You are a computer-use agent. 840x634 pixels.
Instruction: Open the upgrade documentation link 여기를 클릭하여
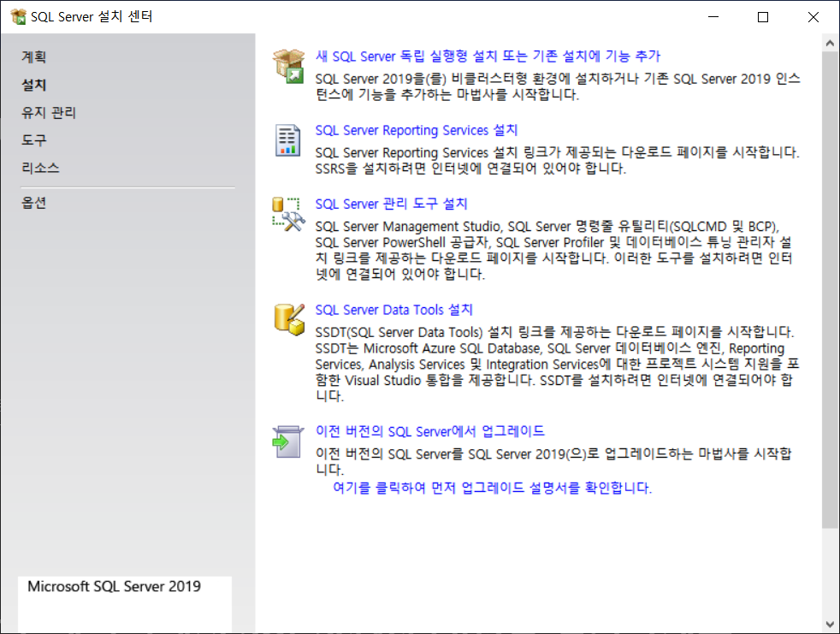[x=493, y=488]
